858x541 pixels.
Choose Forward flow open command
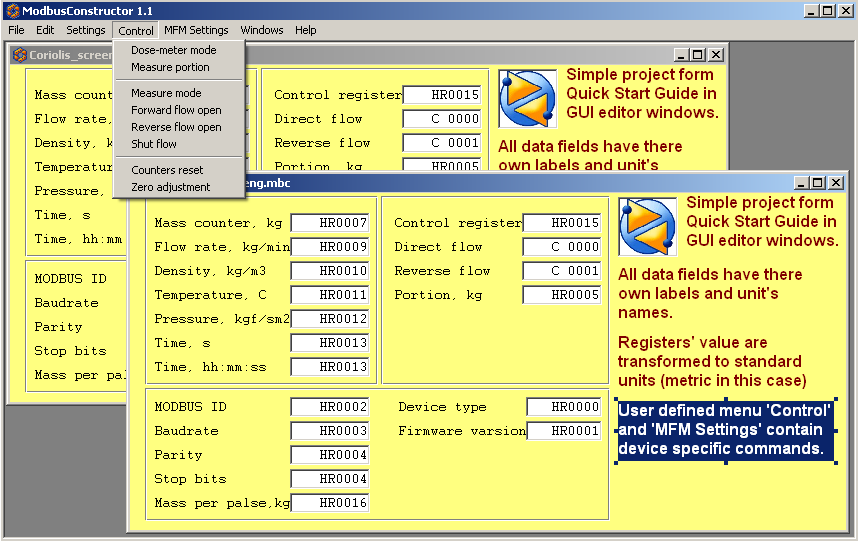(x=178, y=110)
